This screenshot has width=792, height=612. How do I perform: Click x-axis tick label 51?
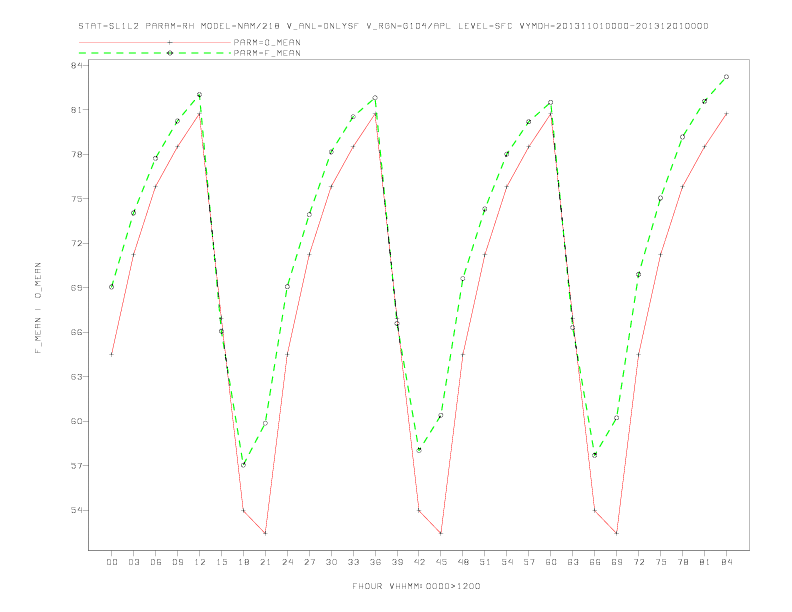click(485, 562)
